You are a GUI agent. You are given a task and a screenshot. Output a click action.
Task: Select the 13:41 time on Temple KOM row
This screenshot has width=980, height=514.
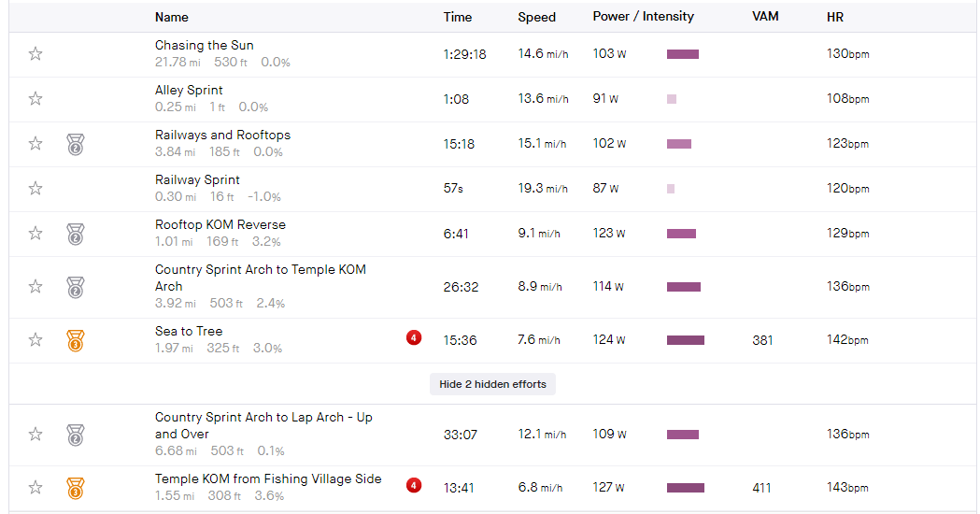(459, 488)
